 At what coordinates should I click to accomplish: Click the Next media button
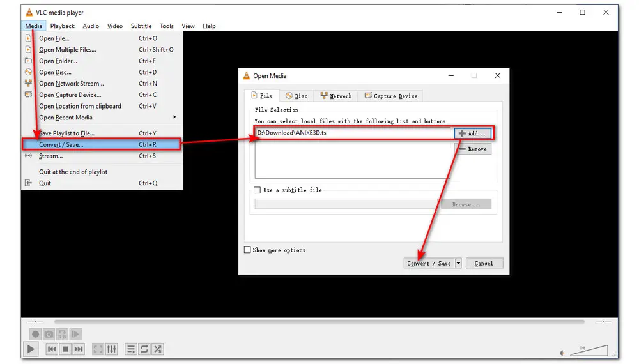coord(79,349)
